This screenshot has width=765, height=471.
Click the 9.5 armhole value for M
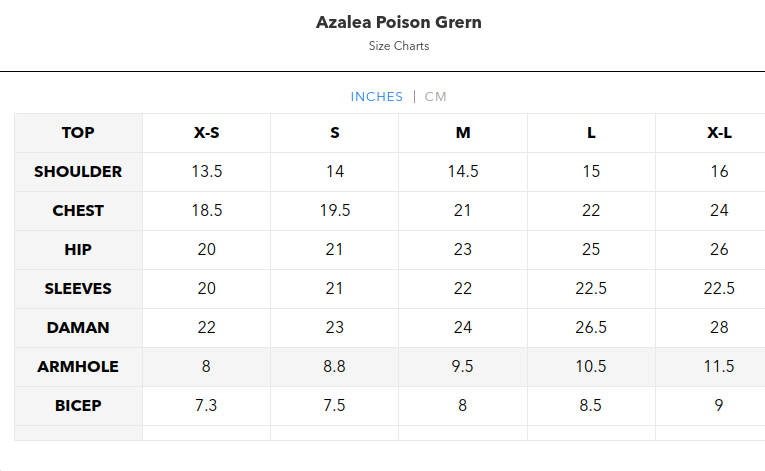[463, 367]
